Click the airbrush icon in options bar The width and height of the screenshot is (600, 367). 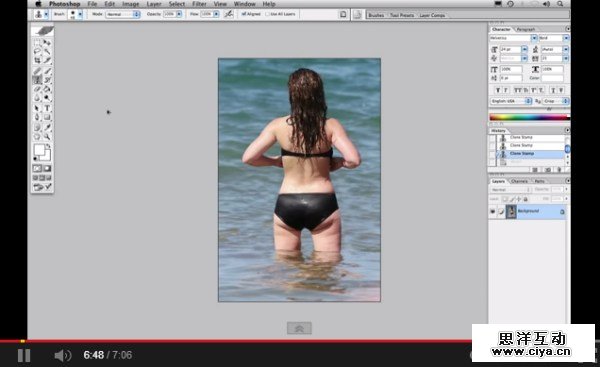[228, 14]
